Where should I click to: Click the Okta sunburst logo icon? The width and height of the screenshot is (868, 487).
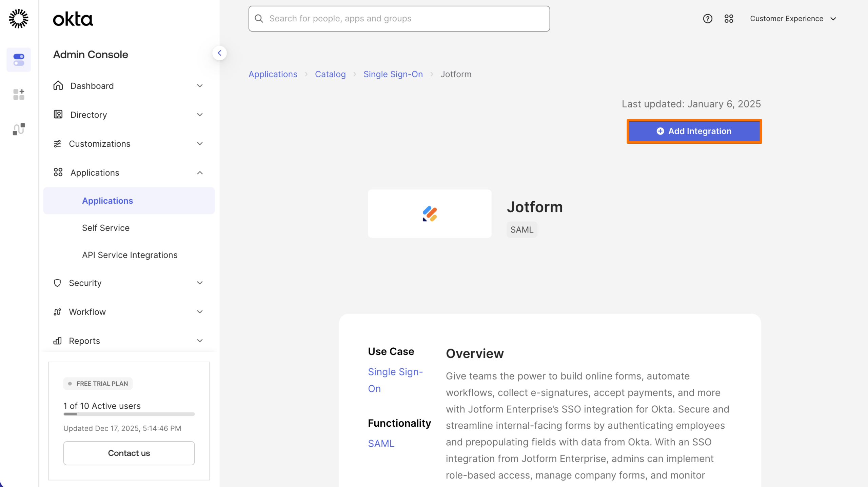[19, 19]
